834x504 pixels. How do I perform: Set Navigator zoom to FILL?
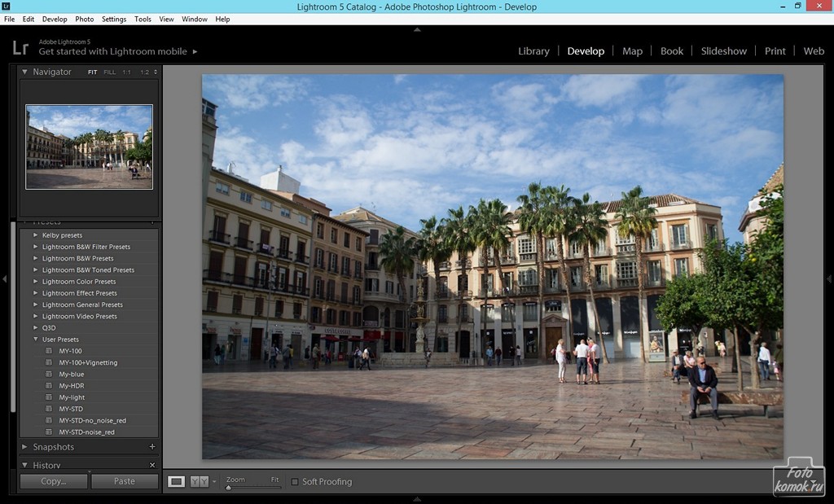[110, 72]
